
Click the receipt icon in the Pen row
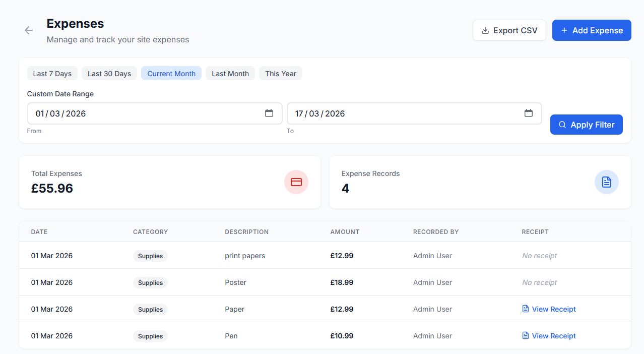[526, 336]
